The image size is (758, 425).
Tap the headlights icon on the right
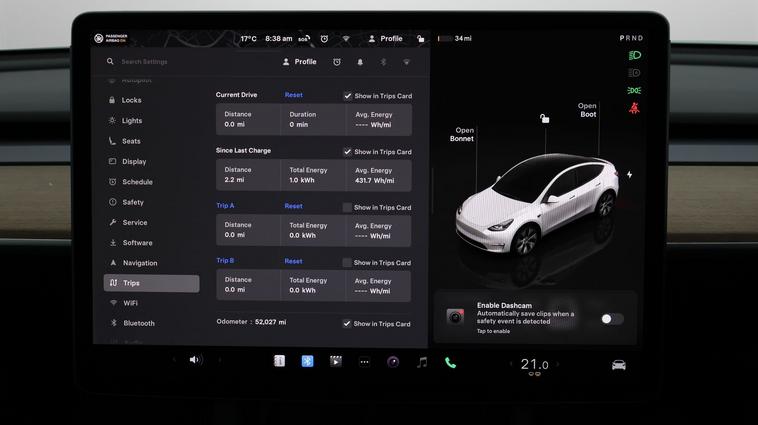[x=634, y=56]
